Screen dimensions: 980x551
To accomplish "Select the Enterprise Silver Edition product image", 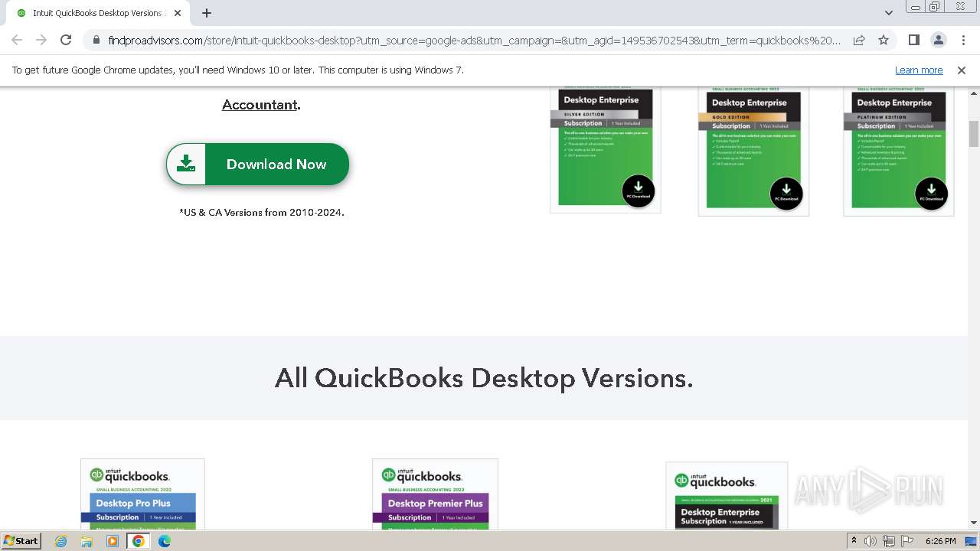I will point(605,149).
